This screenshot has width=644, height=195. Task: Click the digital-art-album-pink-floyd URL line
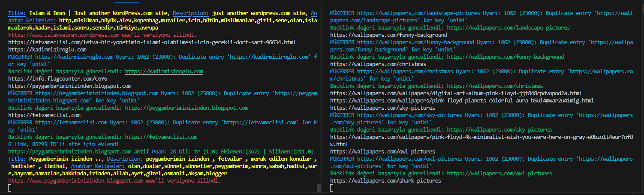pos(456,93)
